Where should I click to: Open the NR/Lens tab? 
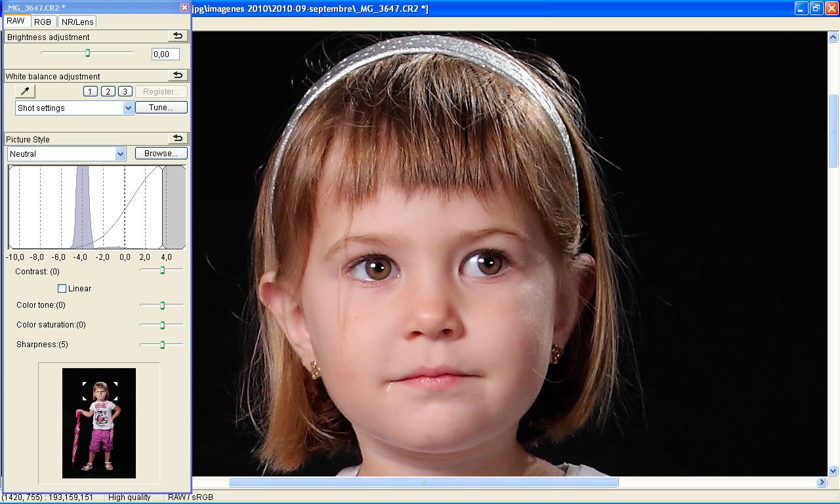click(x=77, y=22)
